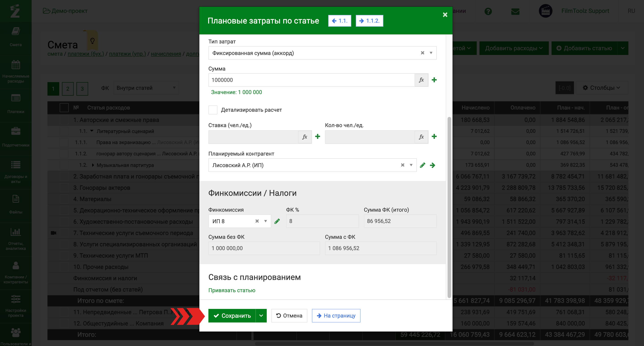This screenshot has height=346, width=644.
Task: Open платежи (бух.) view link
Action: coord(86,54)
